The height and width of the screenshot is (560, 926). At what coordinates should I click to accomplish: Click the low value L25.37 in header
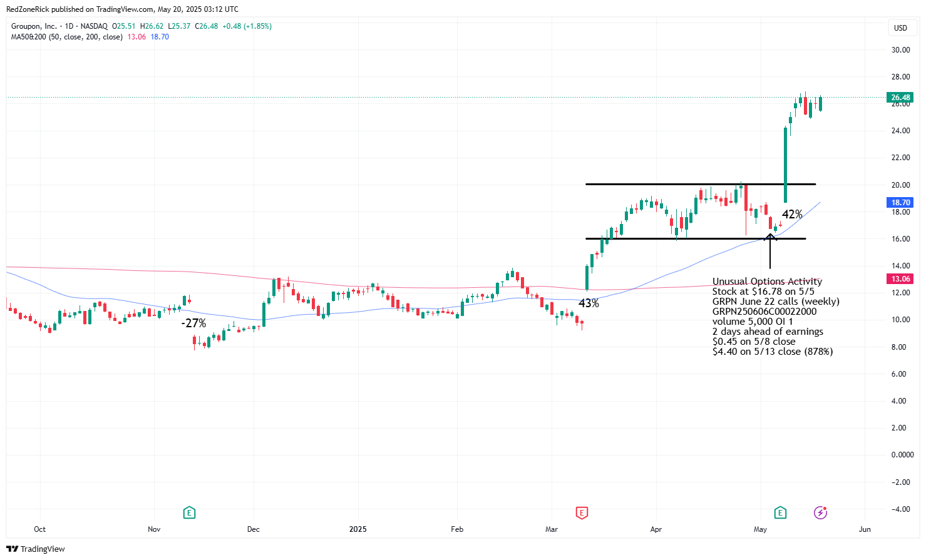click(x=179, y=26)
